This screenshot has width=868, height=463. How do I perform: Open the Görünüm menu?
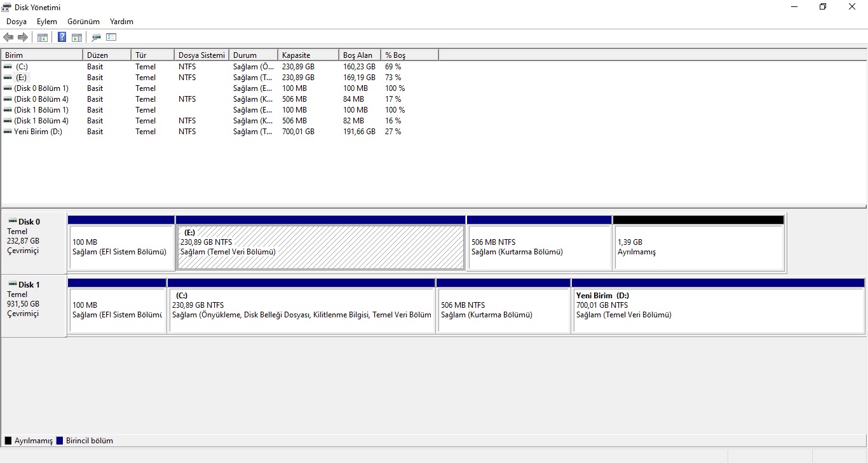(x=83, y=22)
